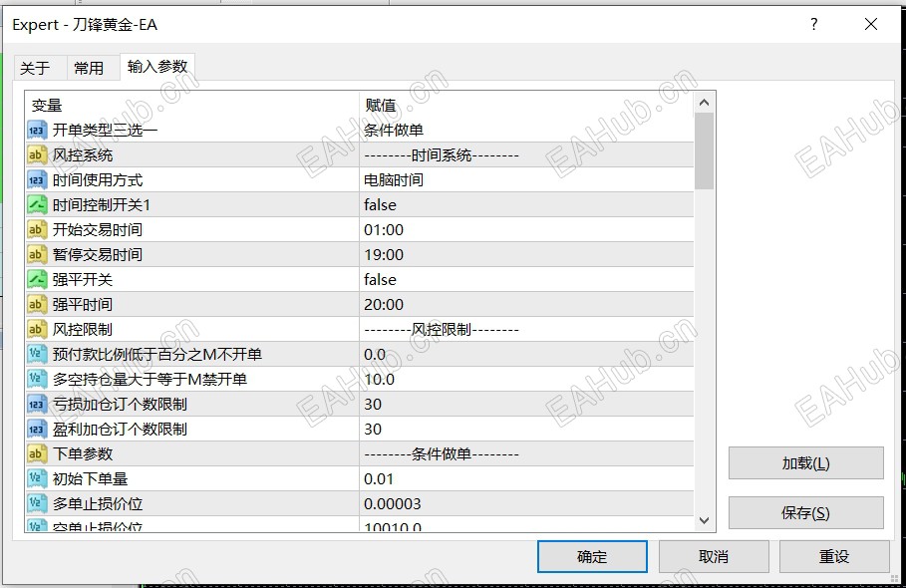Edit the 0.0 margin ratio value
This screenshot has height=588, width=906.
526,354
